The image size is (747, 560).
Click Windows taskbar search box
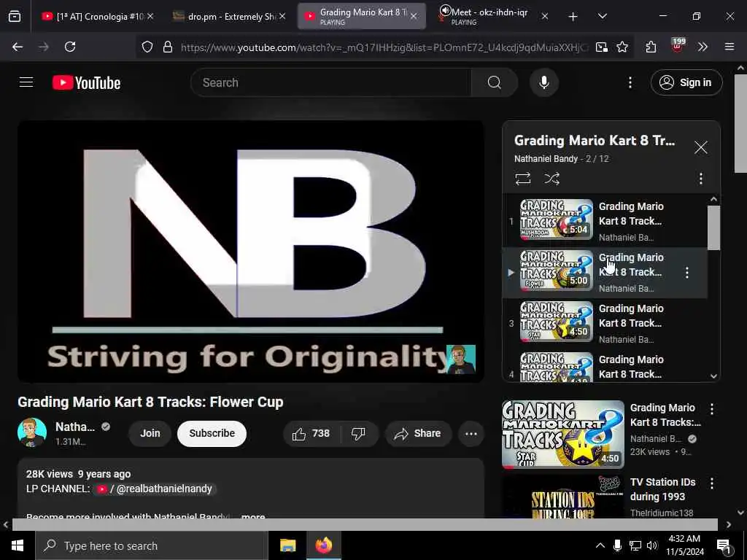[x=152, y=545]
